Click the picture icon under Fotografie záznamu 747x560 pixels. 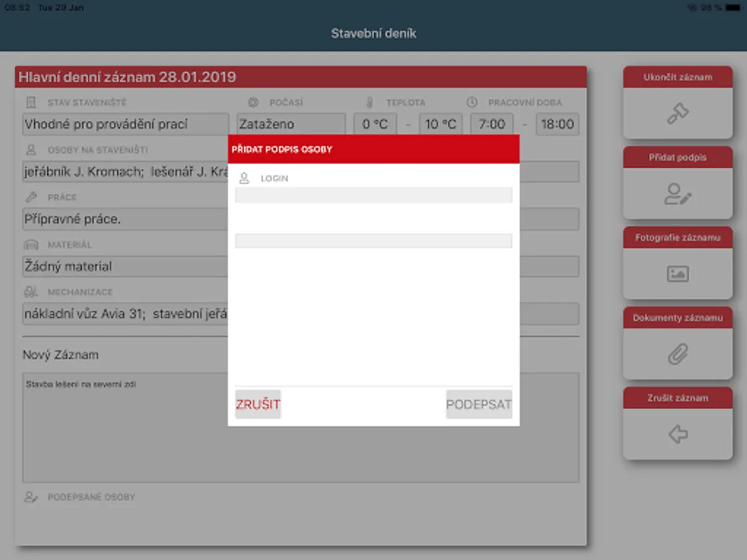(x=678, y=274)
